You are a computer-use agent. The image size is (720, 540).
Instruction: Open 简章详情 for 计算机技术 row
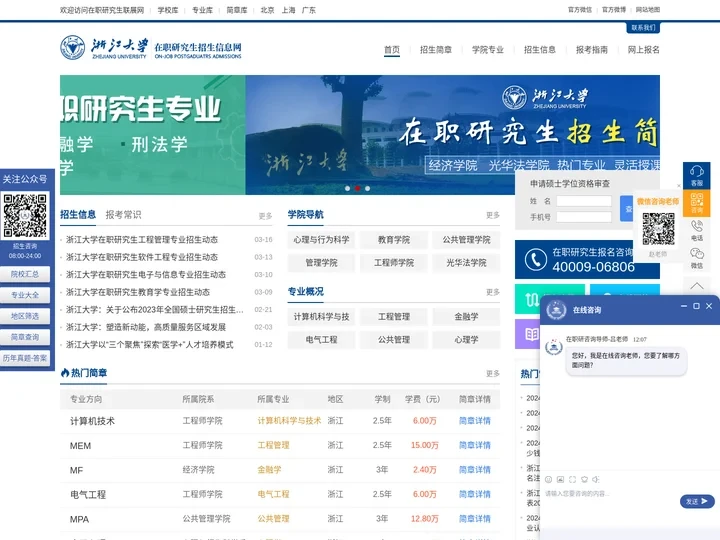coord(475,421)
